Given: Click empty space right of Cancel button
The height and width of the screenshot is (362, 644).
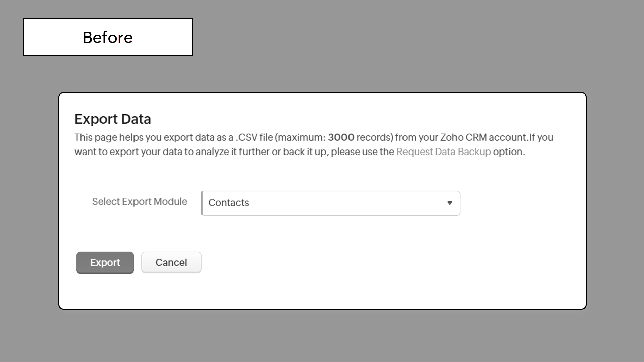Looking at the screenshot, I should pyautogui.click(x=335, y=262).
